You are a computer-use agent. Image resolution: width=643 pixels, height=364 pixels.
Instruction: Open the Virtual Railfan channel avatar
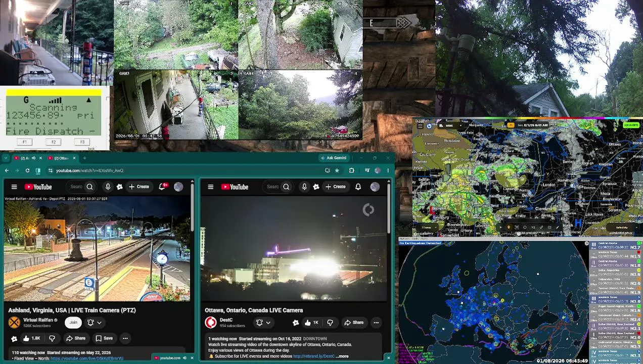coord(14,322)
